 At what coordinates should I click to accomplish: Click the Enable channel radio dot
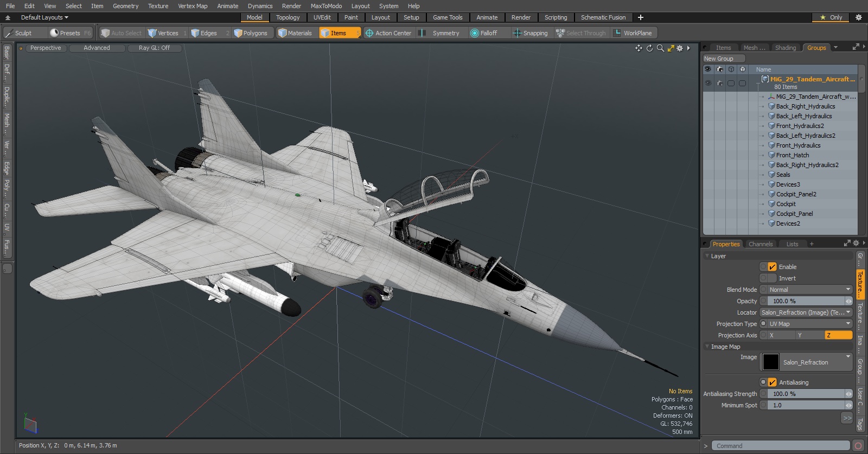pyautogui.click(x=763, y=267)
